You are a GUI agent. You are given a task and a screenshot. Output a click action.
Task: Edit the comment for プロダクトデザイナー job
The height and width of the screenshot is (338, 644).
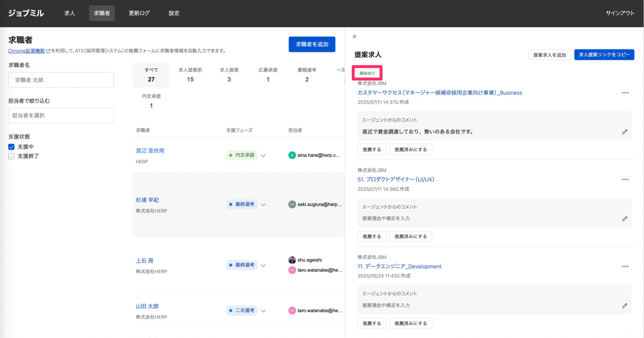pos(624,219)
